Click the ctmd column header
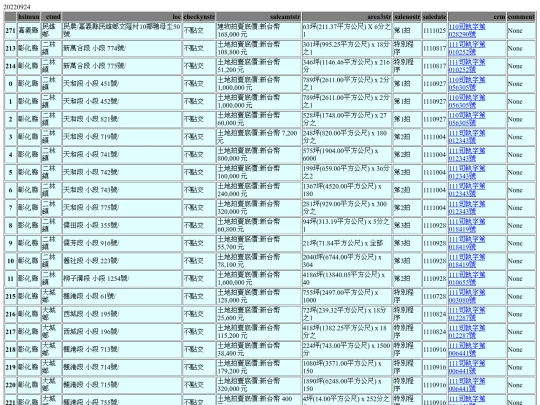This screenshot has width=540, height=405. [51, 17]
